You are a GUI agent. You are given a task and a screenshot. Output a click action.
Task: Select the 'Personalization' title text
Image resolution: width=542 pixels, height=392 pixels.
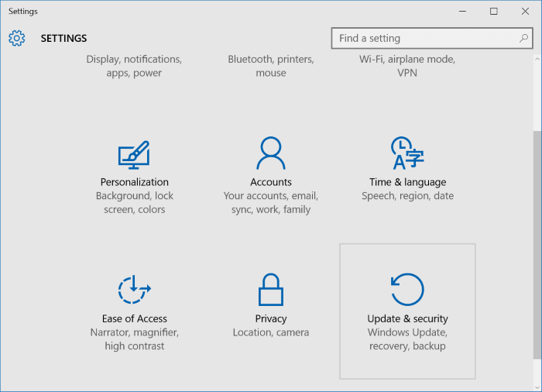[135, 182]
